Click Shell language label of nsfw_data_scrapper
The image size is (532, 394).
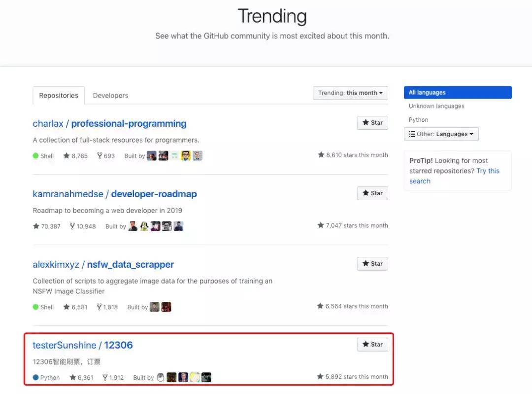43,307
